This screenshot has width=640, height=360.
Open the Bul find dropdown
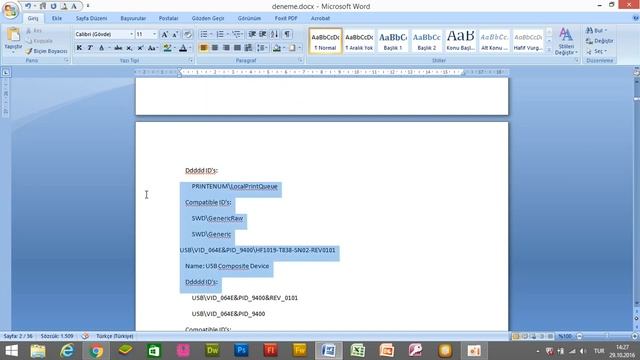tap(605, 31)
